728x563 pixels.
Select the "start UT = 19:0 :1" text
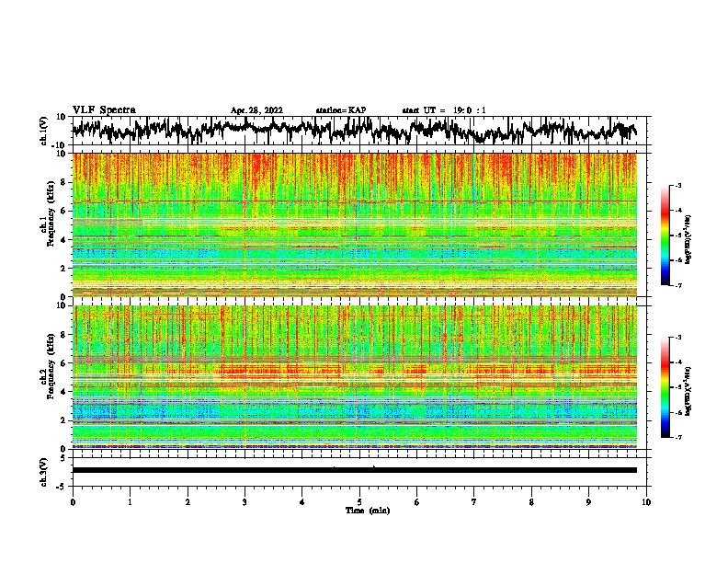444,110
